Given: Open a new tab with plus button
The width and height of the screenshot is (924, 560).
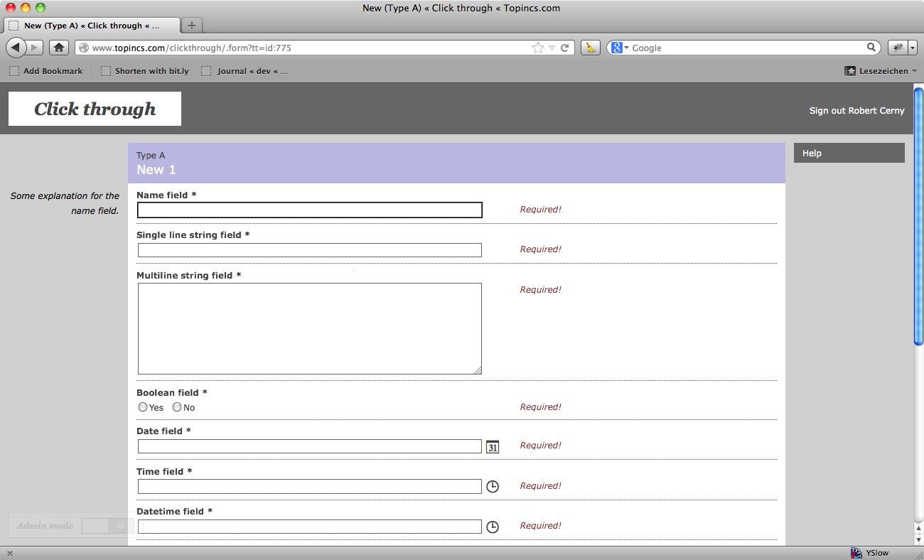Looking at the screenshot, I should (191, 26).
